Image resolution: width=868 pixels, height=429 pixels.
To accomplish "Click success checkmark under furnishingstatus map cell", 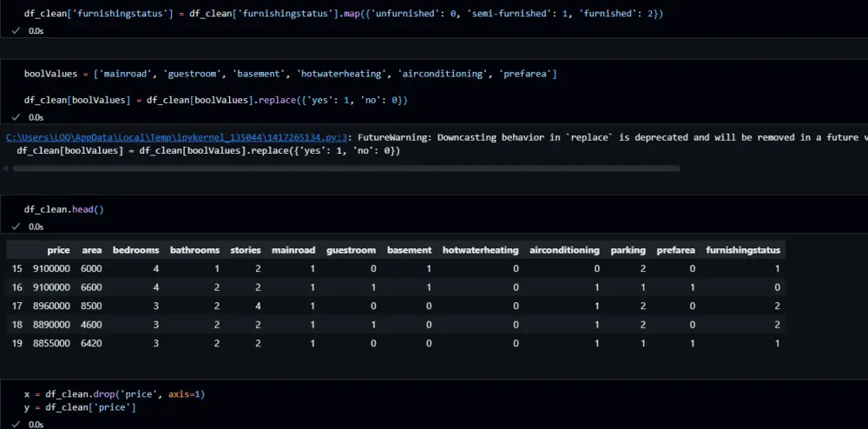I will pos(16,30).
